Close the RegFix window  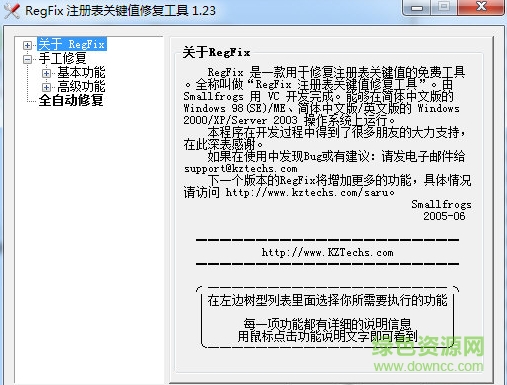[x=481, y=7]
